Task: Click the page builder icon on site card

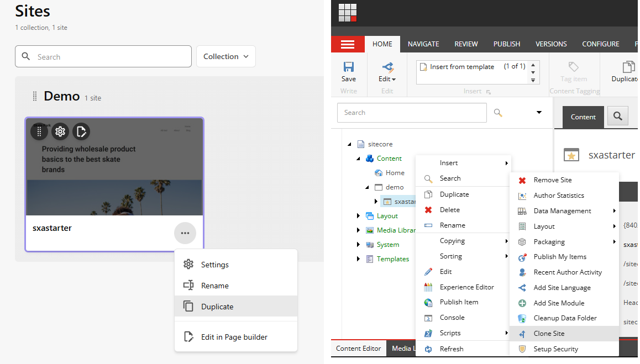Action: [81, 131]
